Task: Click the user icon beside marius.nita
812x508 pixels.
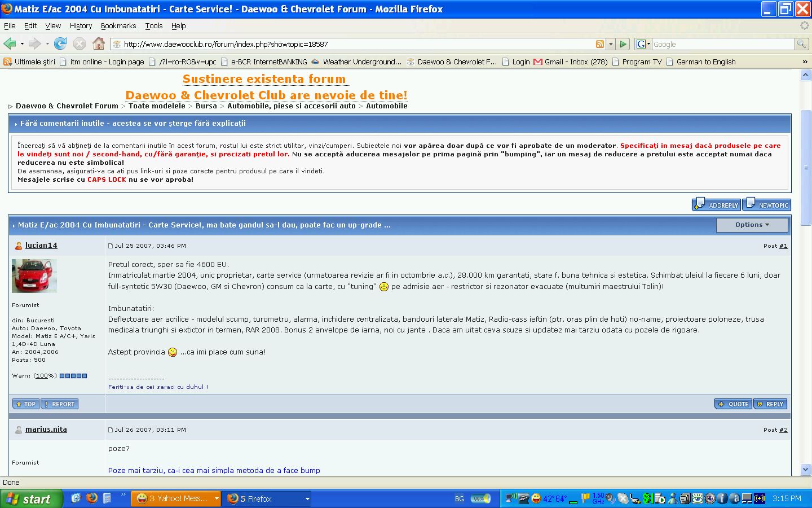Action: [x=19, y=430]
